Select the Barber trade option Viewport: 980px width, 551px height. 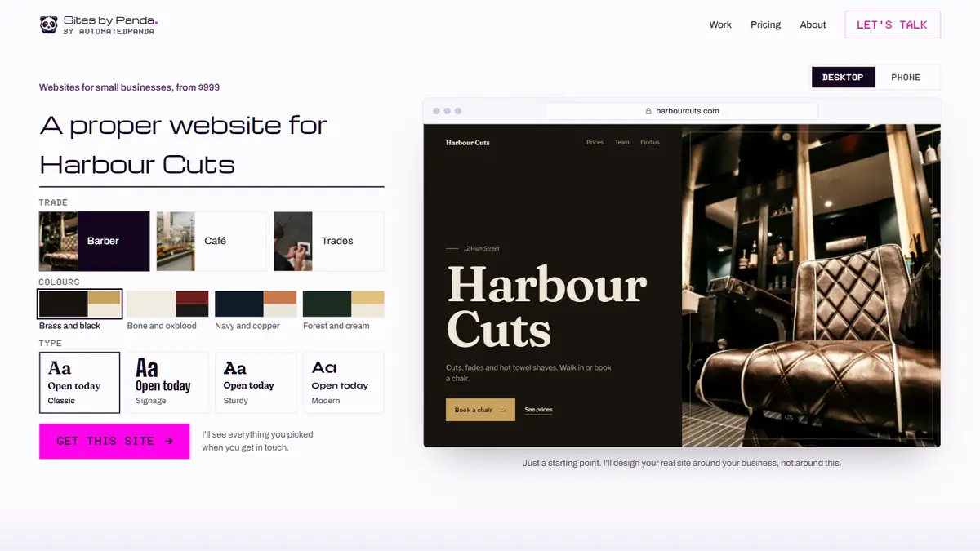[95, 242]
